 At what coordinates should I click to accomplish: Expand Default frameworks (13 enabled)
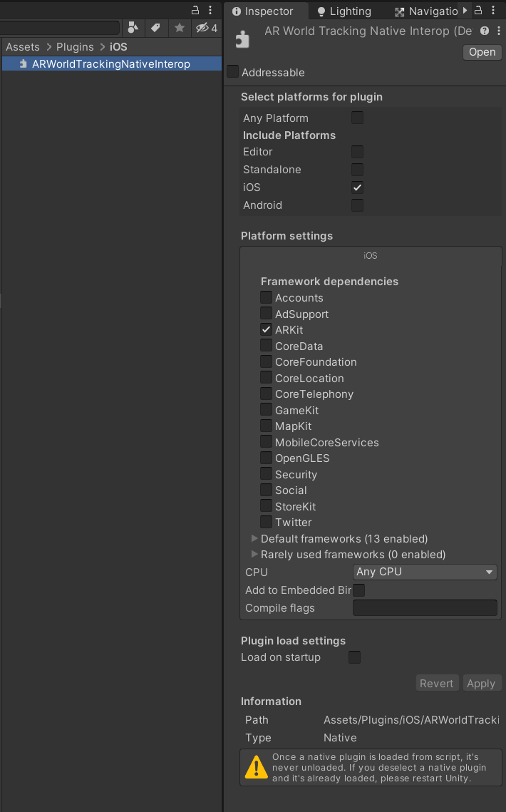(x=254, y=538)
